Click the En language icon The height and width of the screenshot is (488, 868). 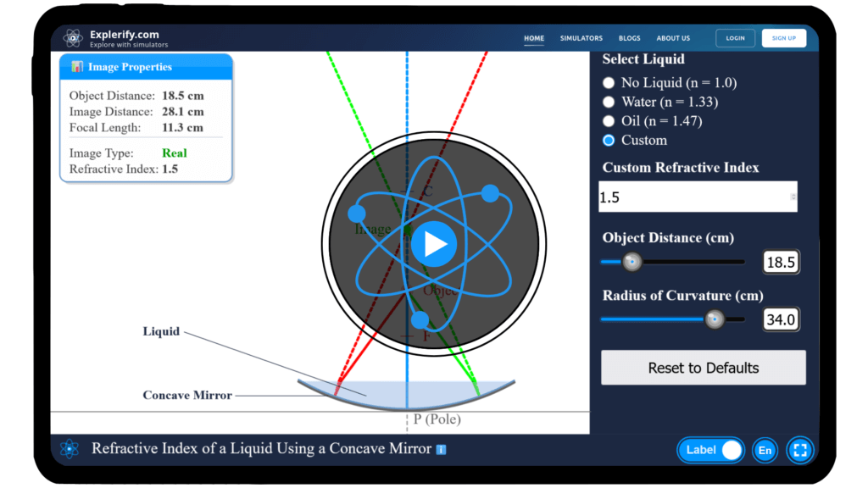pos(765,450)
